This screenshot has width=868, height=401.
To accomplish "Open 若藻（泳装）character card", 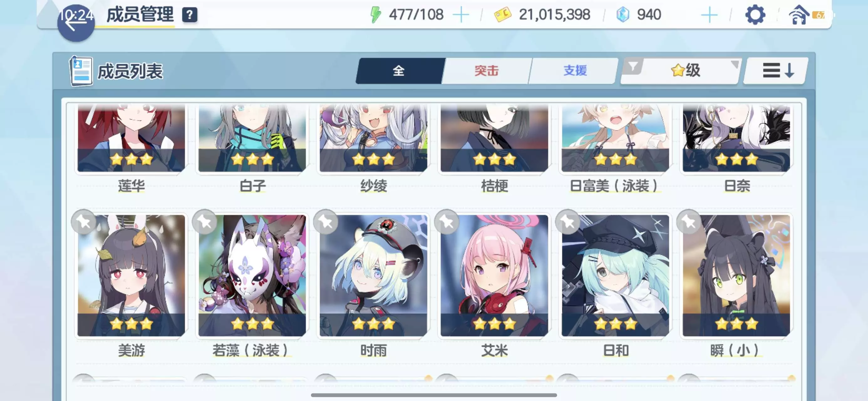I will pos(252,276).
